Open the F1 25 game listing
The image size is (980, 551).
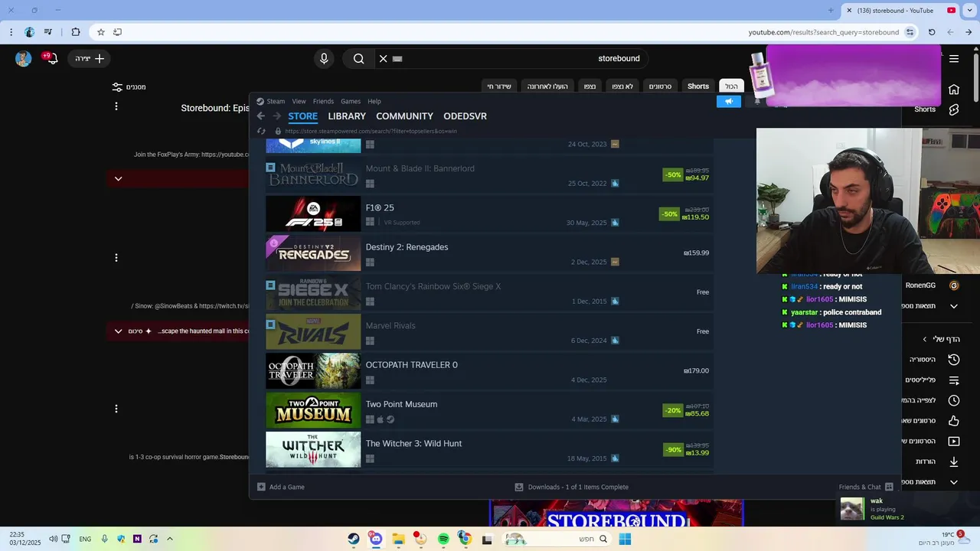click(489, 214)
